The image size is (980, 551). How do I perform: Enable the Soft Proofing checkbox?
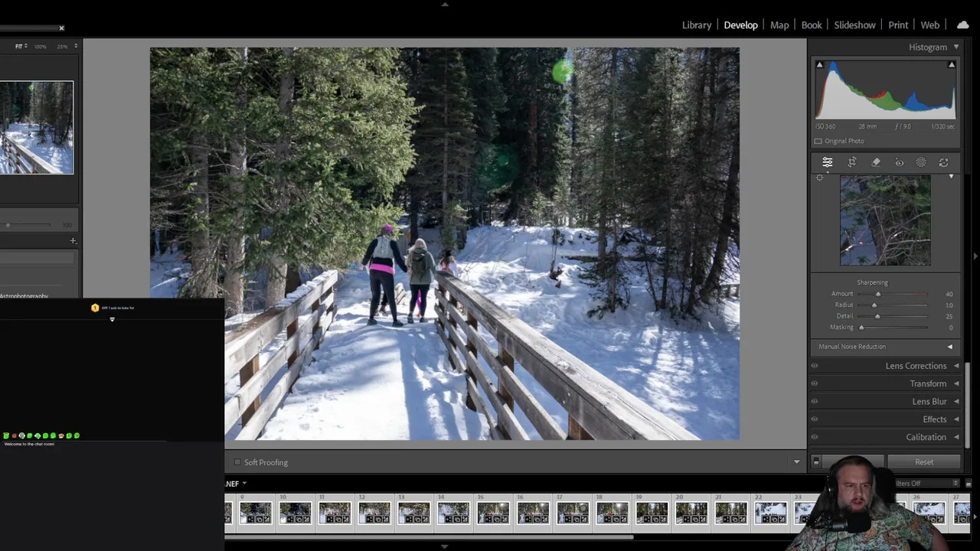[237, 462]
